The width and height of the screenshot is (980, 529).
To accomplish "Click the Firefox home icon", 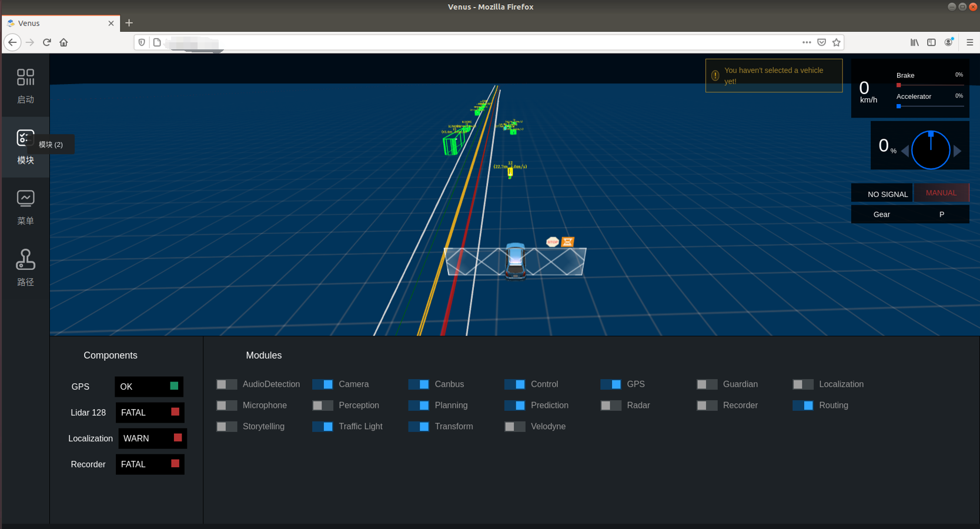I will [x=63, y=42].
